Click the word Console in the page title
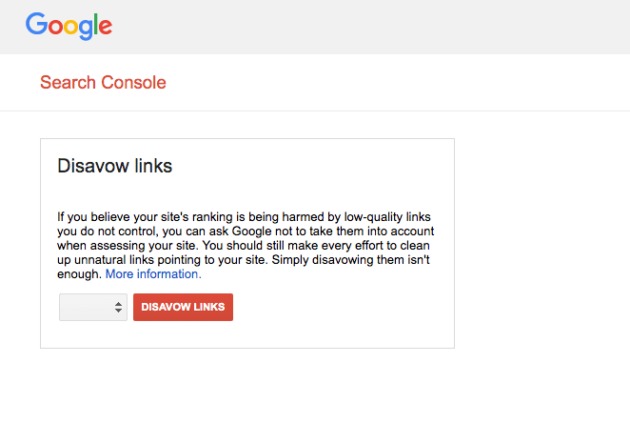 pyautogui.click(x=134, y=82)
